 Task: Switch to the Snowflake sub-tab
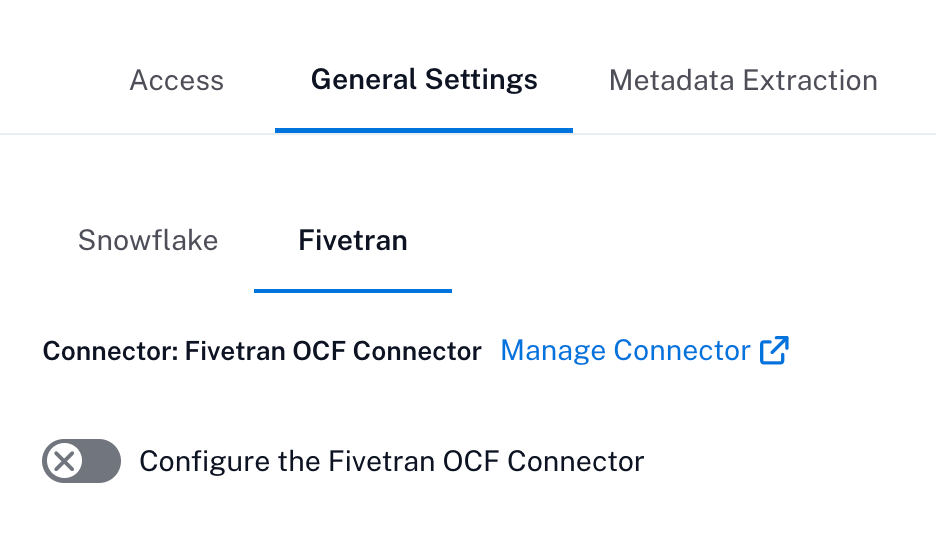pyautogui.click(x=148, y=240)
